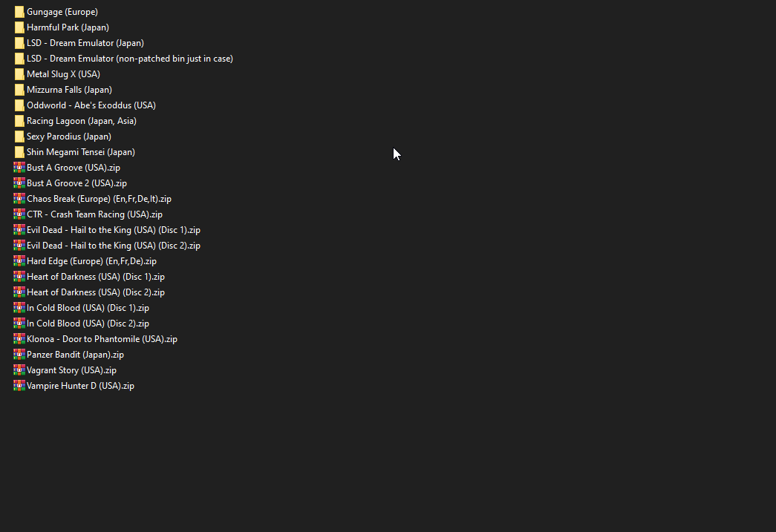Click the Harmful Park (Japan) folder icon
776x532 pixels.
19,27
